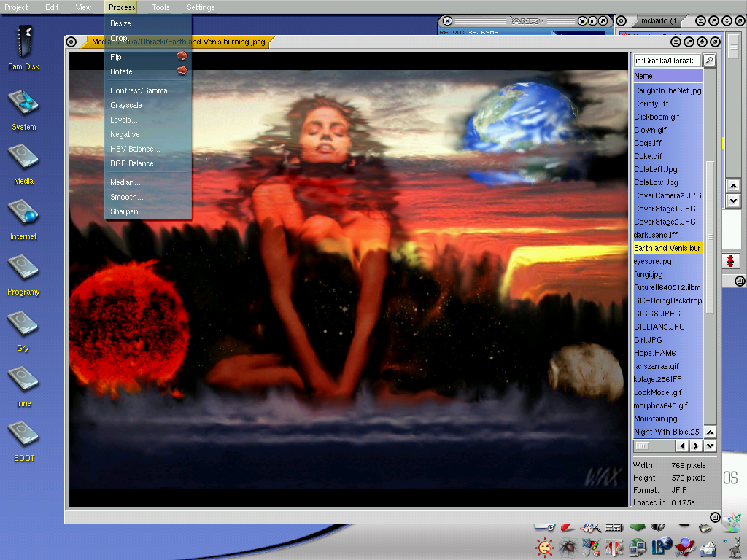Apply Negative from the Process menu
Screen dimensions: 747x560
[148, 134]
